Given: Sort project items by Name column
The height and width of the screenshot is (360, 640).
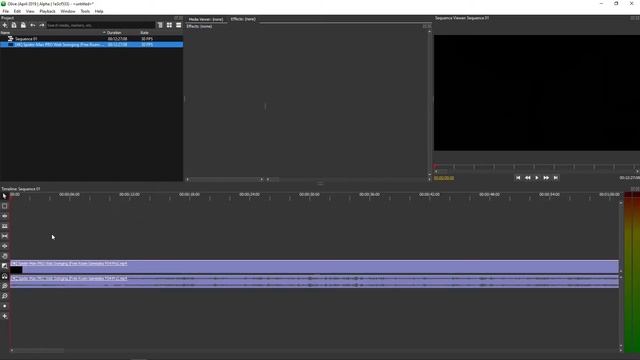Looking at the screenshot, I should click(51, 33).
